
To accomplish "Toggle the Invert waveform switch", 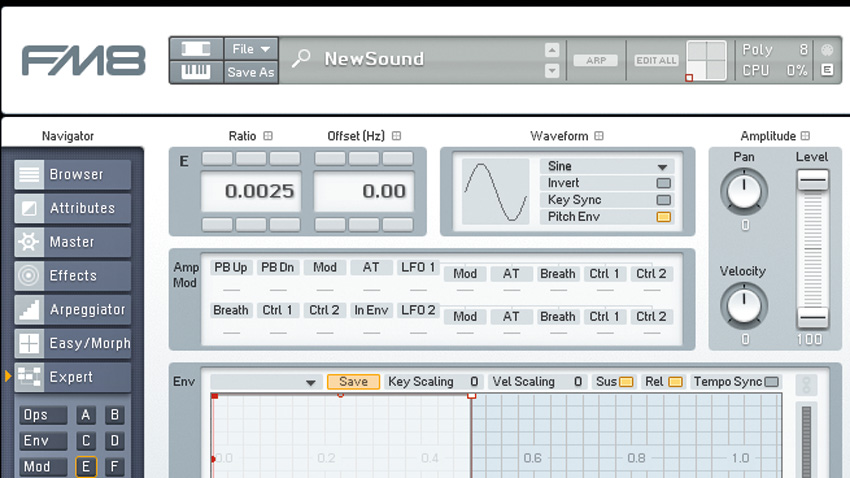I will (x=664, y=183).
